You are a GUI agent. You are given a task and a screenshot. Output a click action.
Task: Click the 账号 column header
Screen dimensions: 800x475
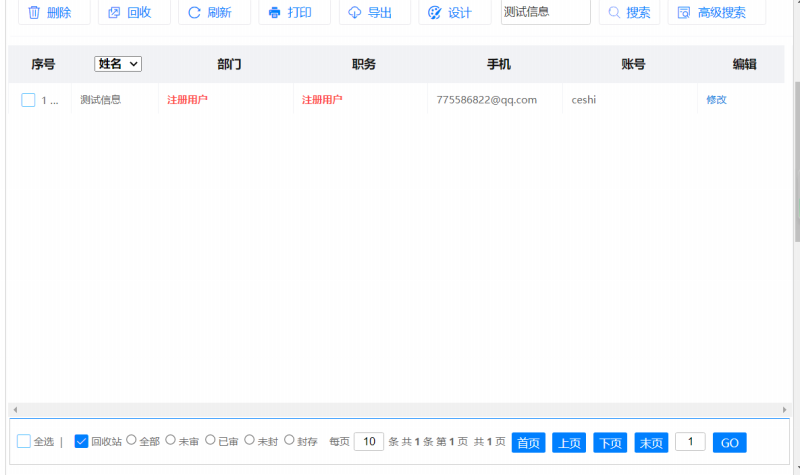click(633, 64)
